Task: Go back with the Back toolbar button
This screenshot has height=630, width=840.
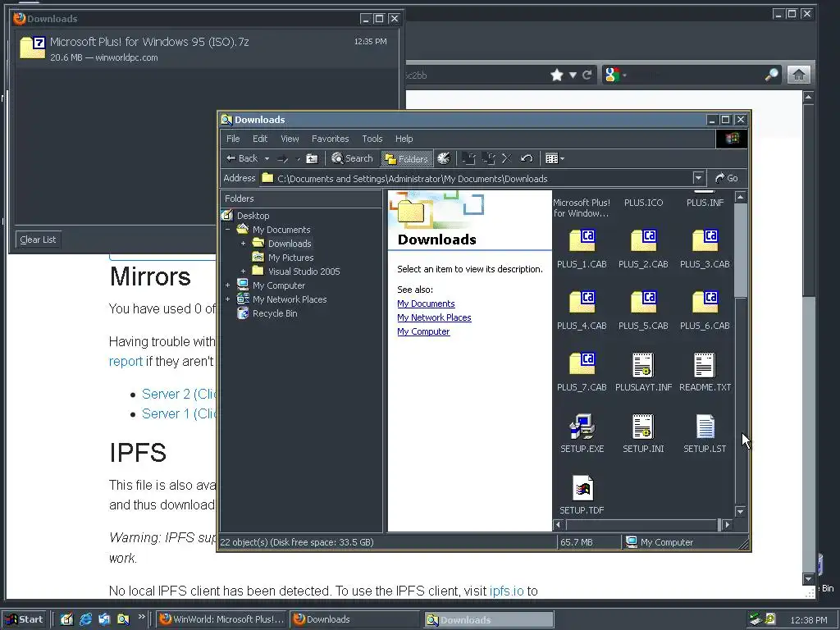Action: (x=242, y=158)
